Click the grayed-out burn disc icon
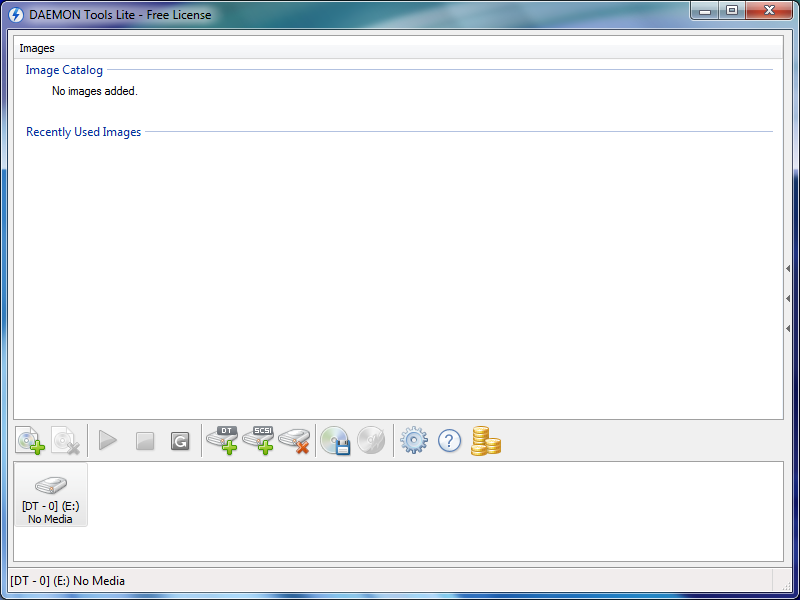Viewport: 800px width, 600px height. (x=371, y=440)
